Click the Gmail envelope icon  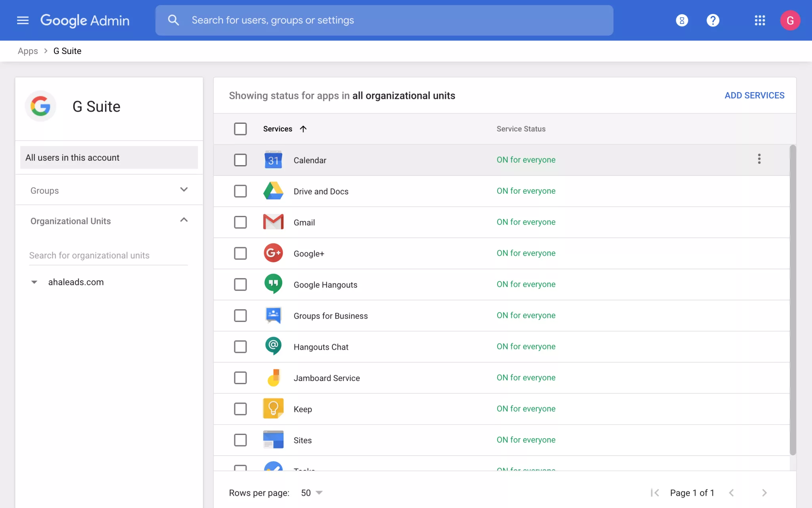point(273,222)
